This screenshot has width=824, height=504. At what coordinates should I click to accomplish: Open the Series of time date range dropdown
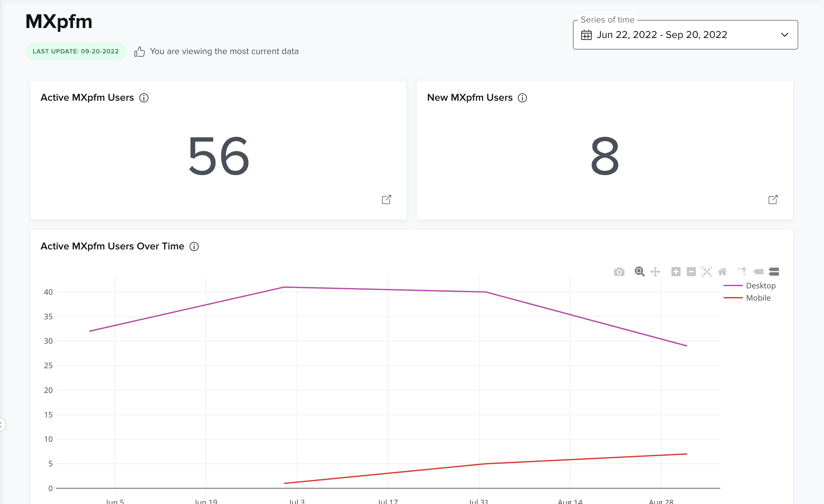(784, 34)
